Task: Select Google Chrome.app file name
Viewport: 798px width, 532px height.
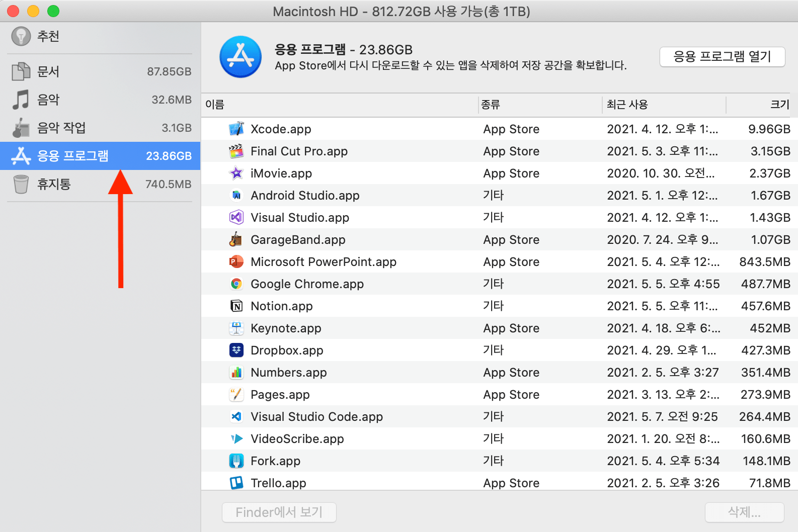Action: (307, 284)
